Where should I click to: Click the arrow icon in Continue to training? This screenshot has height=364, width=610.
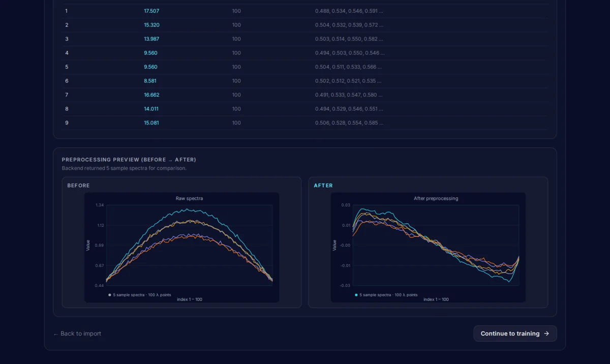tap(546, 333)
